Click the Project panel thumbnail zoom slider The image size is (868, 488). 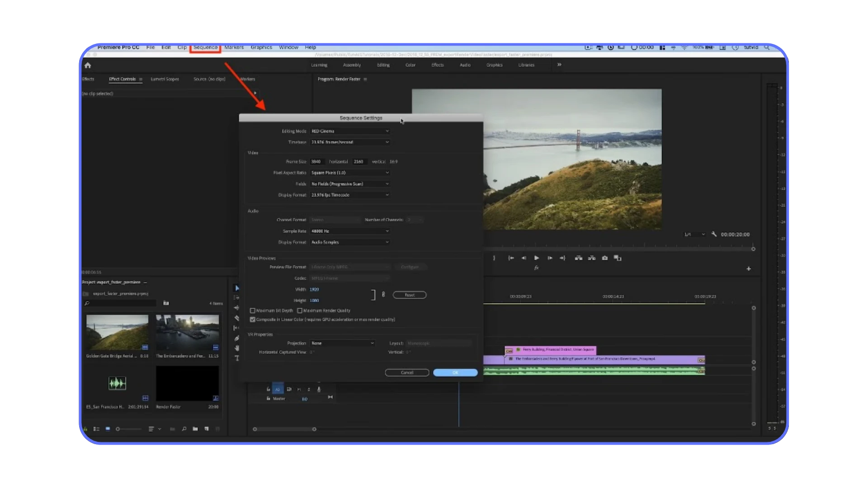(128, 429)
